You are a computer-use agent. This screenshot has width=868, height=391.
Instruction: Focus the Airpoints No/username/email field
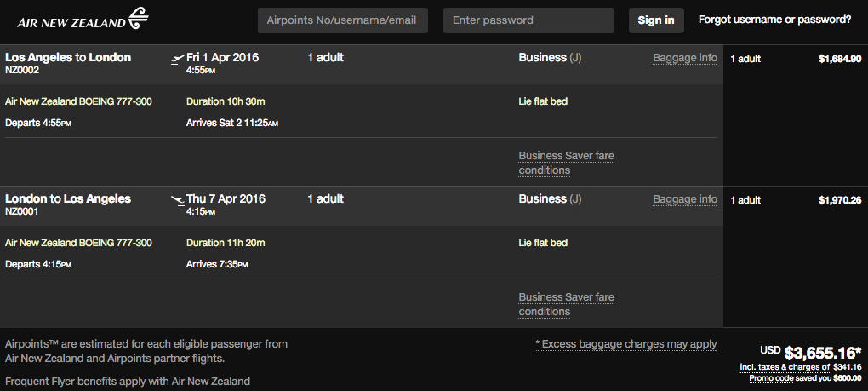(342, 20)
